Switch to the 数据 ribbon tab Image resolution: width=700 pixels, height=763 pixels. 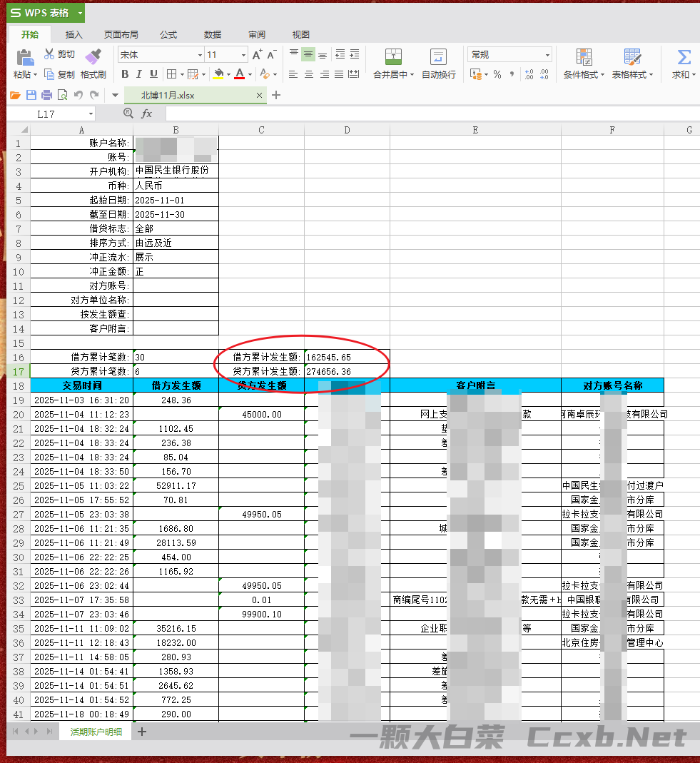point(211,34)
